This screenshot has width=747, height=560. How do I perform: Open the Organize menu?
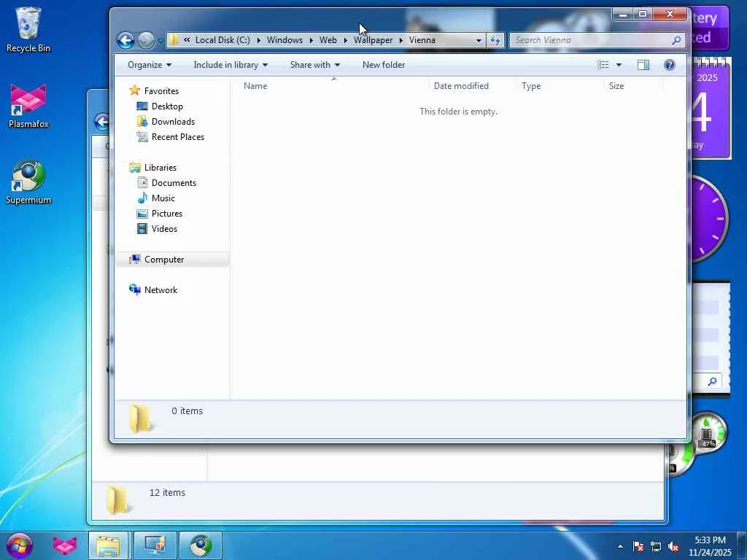149,65
